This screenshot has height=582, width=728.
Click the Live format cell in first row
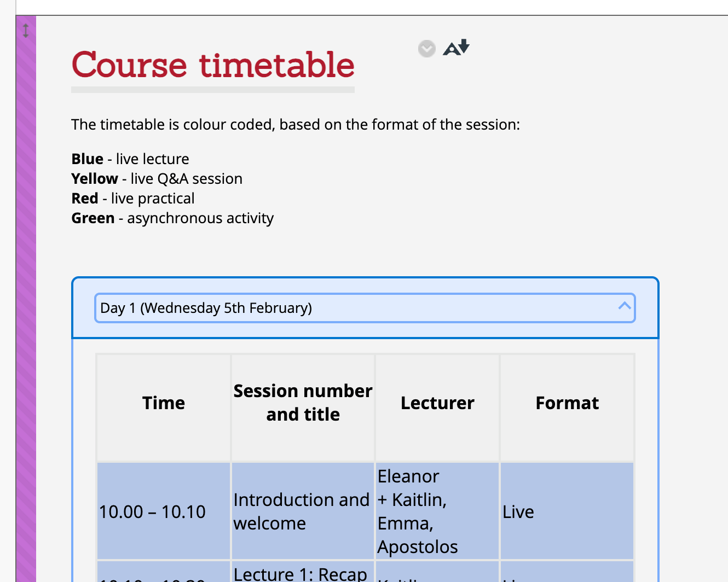coord(567,511)
